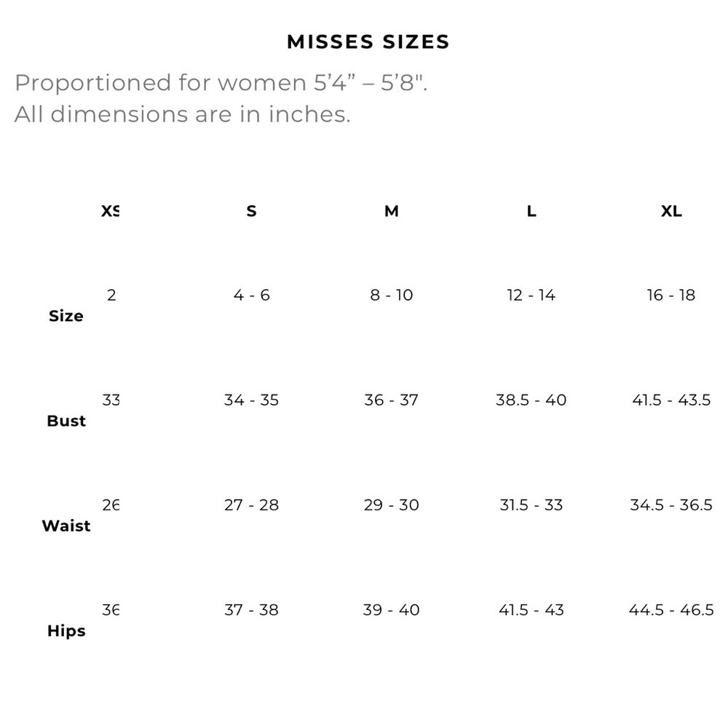Click the 44.5 - 46.5 hips value

tap(671, 609)
